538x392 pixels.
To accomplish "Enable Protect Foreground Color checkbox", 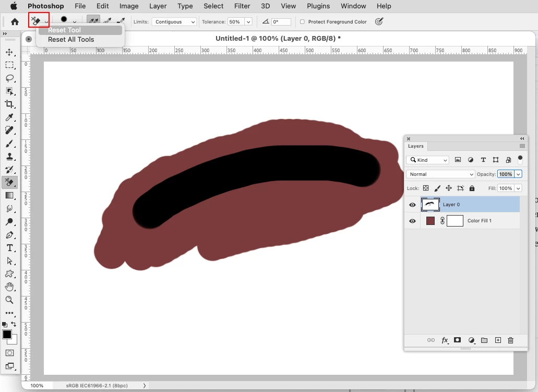I will point(302,21).
